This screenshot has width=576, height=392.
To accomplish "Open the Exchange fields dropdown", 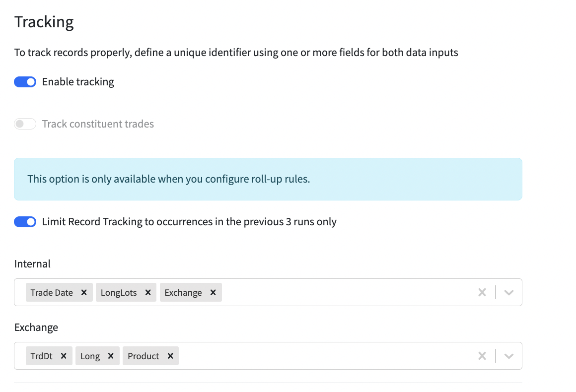I will pyautogui.click(x=509, y=356).
